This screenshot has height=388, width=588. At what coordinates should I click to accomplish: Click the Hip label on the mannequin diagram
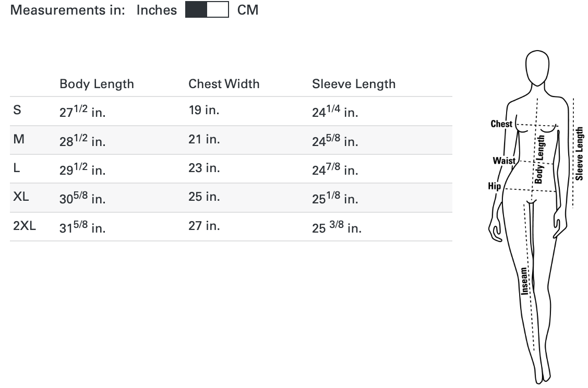pos(494,186)
